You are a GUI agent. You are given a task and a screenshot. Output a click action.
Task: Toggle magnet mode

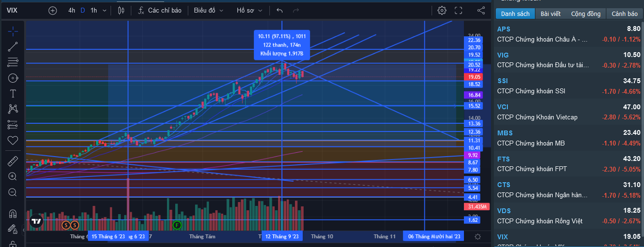tap(13, 213)
